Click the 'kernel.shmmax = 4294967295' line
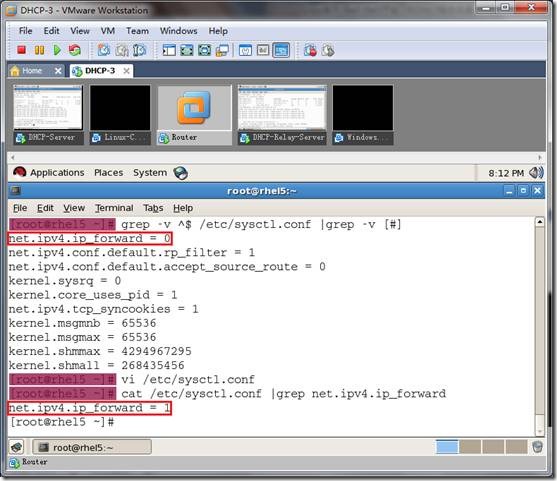 point(100,351)
